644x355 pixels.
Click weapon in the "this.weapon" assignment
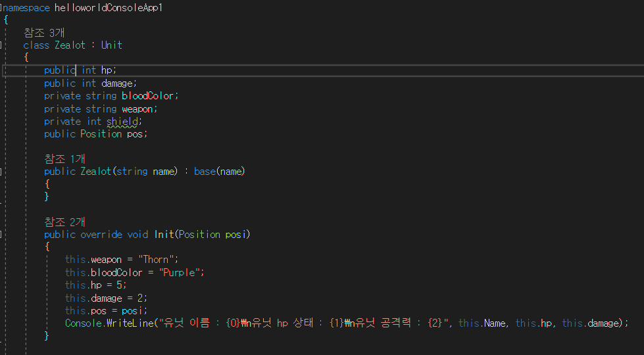[x=106, y=260]
